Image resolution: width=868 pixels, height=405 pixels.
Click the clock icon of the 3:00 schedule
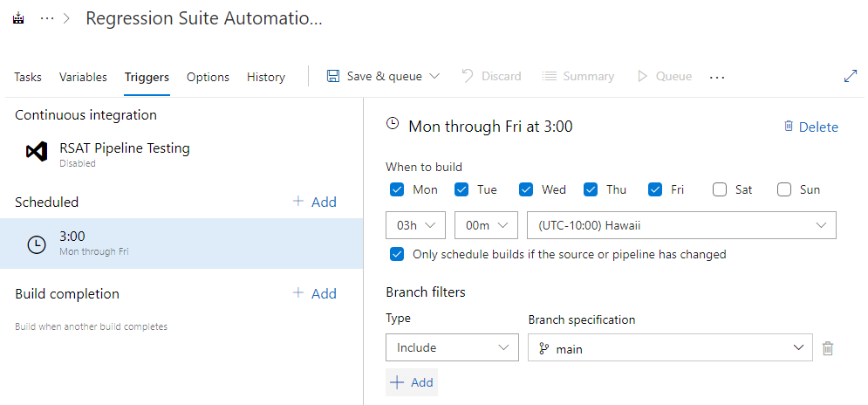click(x=37, y=244)
